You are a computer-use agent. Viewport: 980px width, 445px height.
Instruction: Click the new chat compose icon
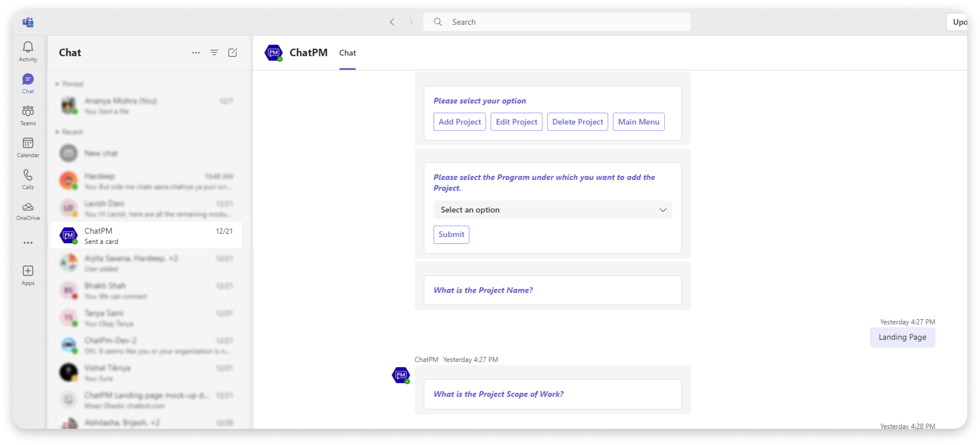[x=232, y=52]
